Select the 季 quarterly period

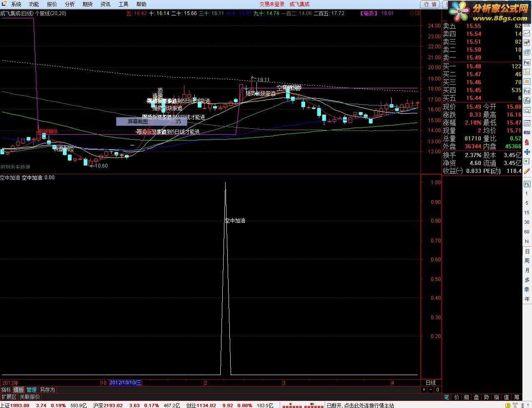(527, 289)
